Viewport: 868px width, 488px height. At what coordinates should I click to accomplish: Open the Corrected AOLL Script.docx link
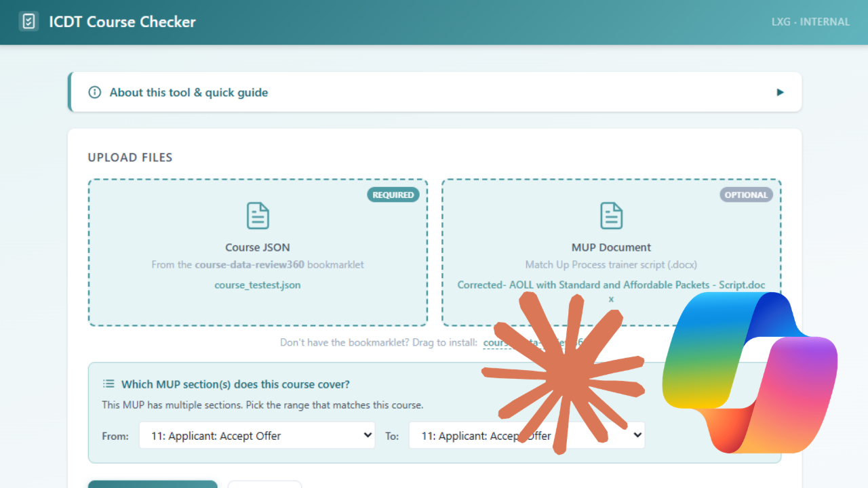[611, 285]
